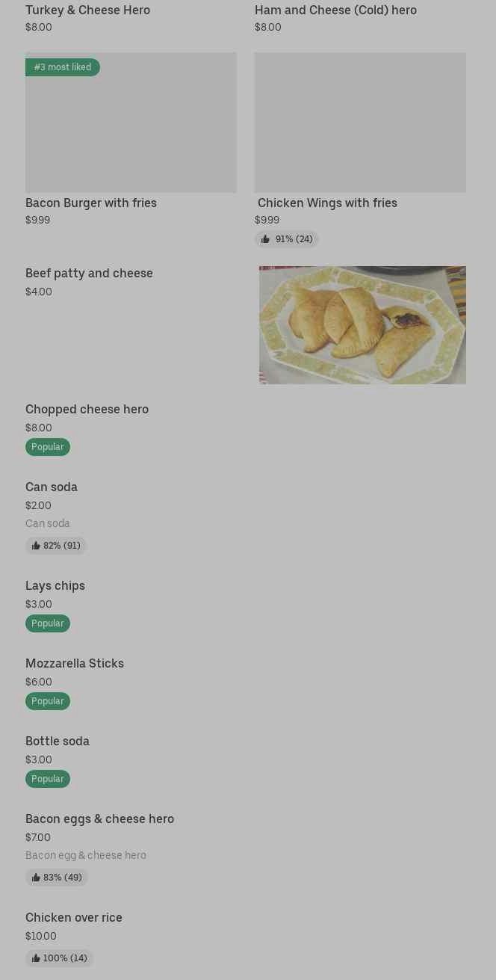Click thumbs-up icon on Chicken Wings rating
The image size is (496, 980).
click(265, 239)
